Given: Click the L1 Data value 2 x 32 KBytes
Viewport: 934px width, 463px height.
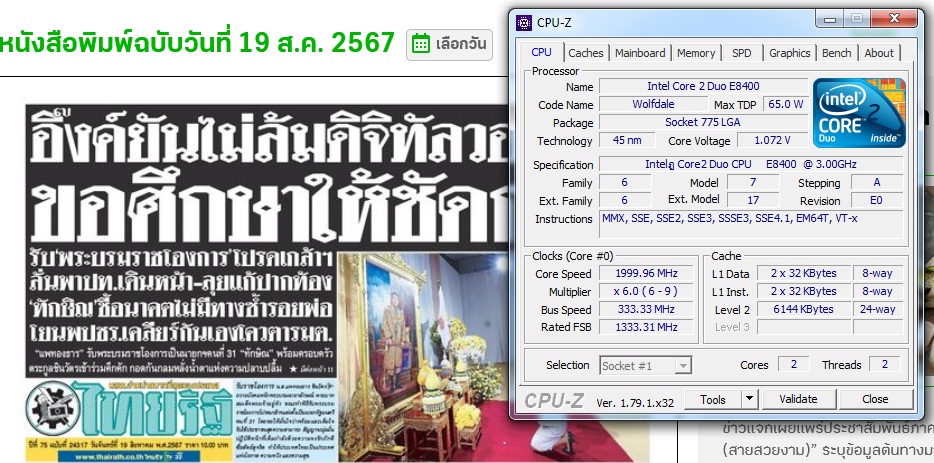Looking at the screenshot, I should tap(803, 274).
